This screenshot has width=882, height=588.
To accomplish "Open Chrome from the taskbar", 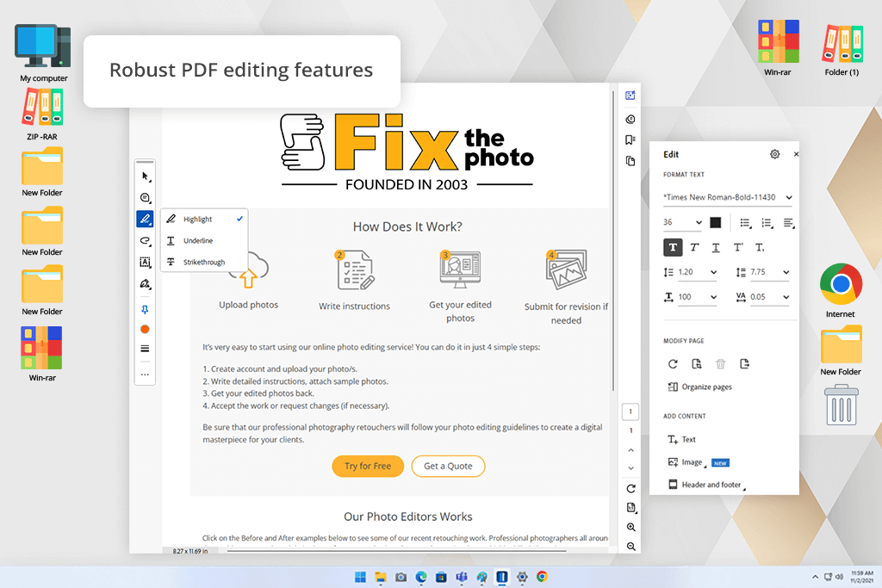I will 543,577.
